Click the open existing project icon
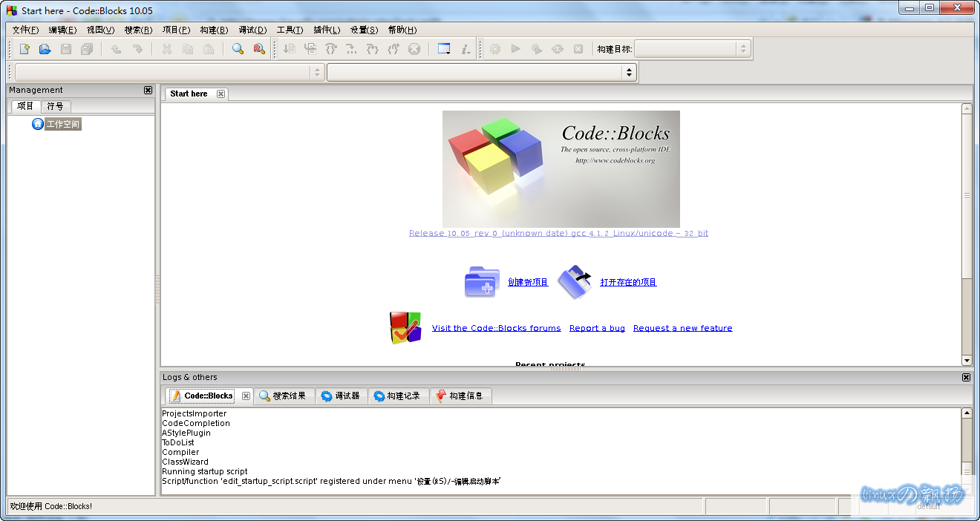The height and width of the screenshot is (521, 980). [x=574, y=282]
